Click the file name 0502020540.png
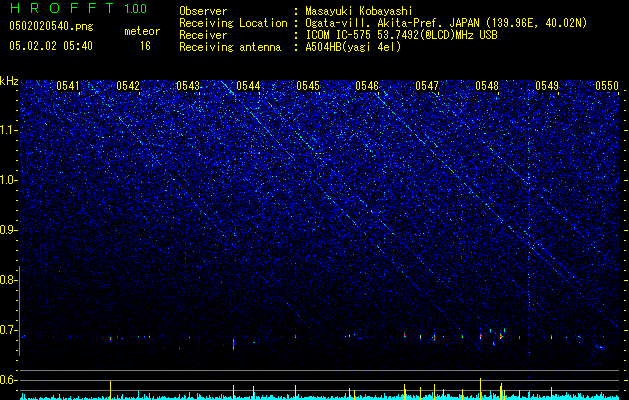This screenshot has width=629, height=400. 51,26
